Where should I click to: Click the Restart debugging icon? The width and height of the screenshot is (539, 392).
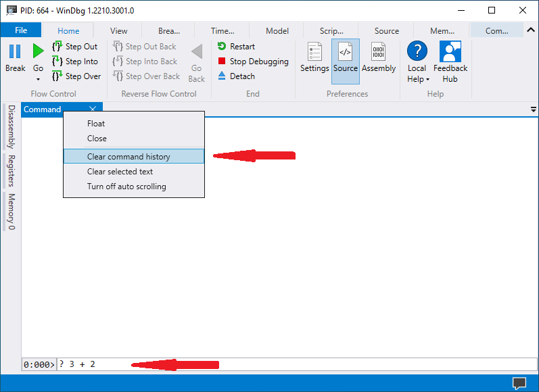(222, 47)
